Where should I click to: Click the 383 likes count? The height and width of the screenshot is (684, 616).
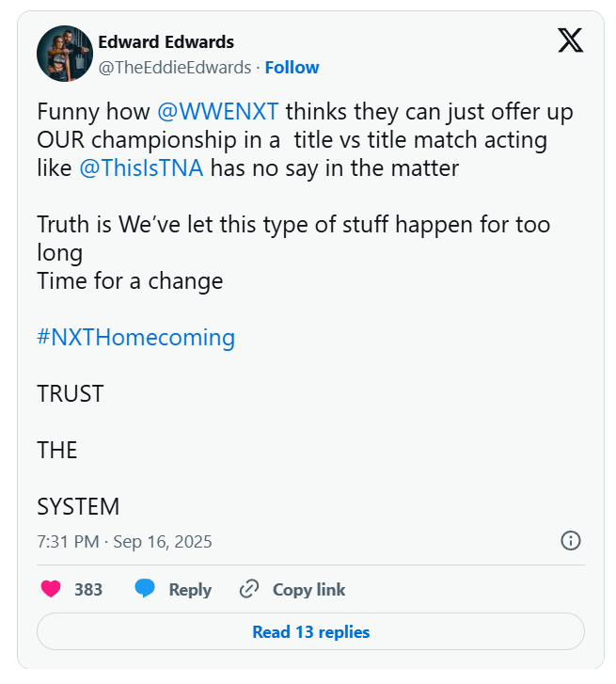(x=88, y=590)
